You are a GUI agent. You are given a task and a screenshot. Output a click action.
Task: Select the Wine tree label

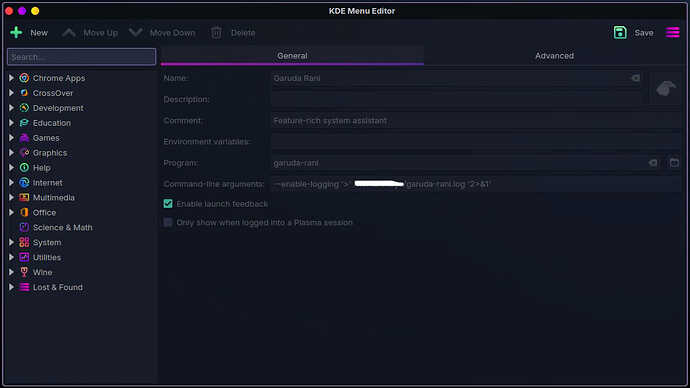(43, 272)
